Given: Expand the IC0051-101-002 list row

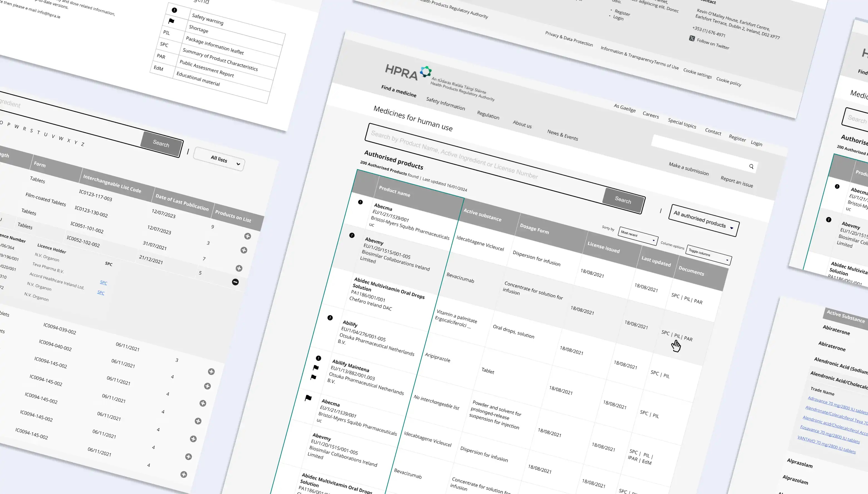Looking at the screenshot, I should click(239, 268).
